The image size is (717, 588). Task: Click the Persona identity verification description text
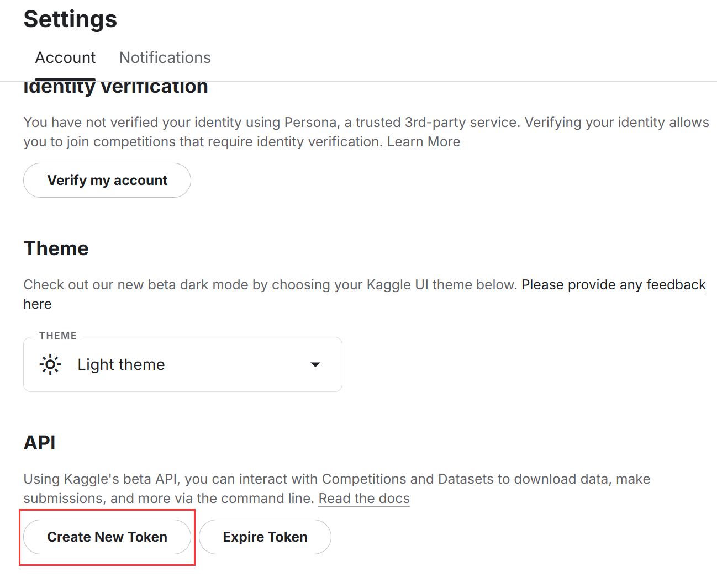point(276,123)
